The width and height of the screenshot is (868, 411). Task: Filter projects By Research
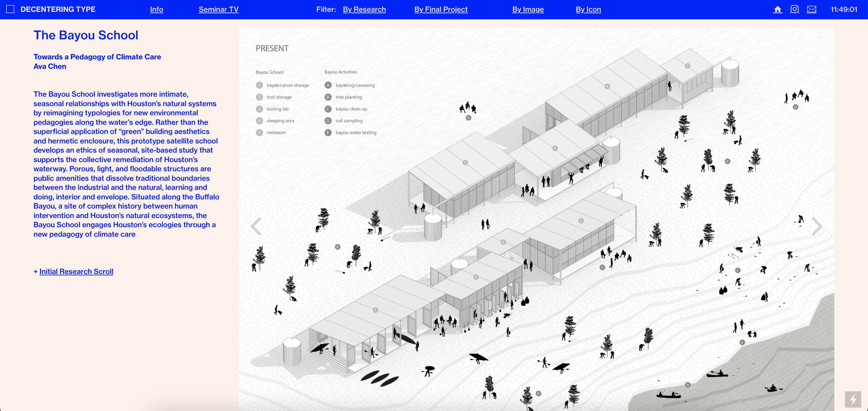[364, 9]
